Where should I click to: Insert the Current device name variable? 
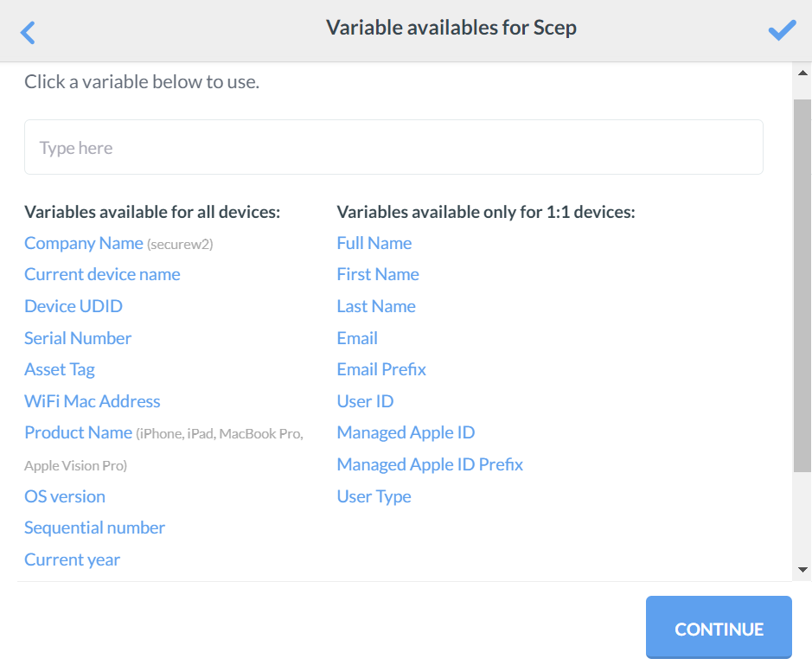point(102,274)
